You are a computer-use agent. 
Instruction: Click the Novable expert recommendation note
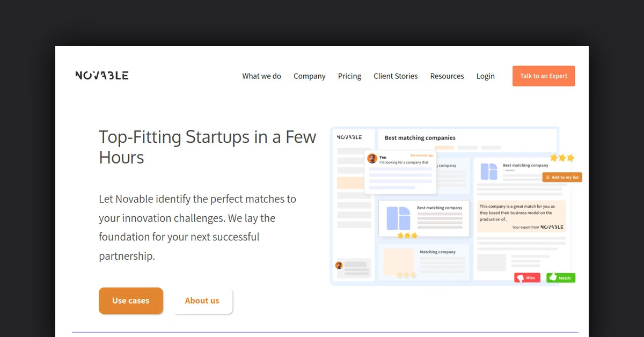point(521,216)
